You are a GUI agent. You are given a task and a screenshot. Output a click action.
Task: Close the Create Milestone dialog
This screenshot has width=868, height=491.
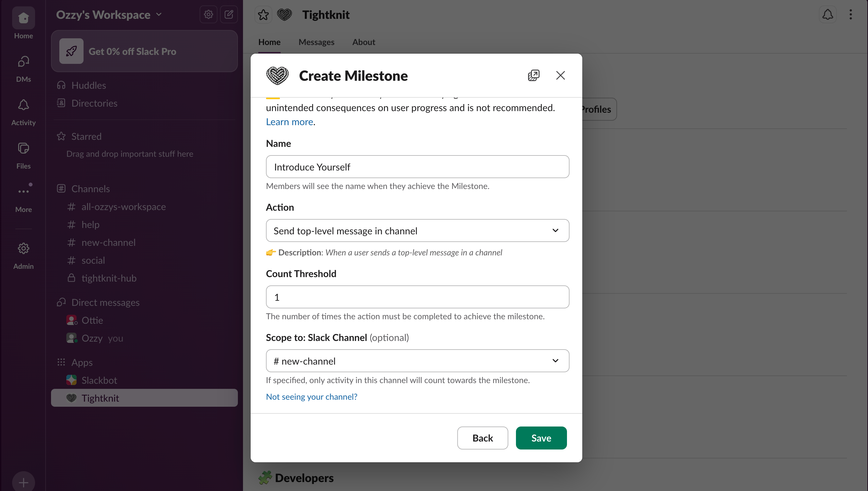(560, 75)
